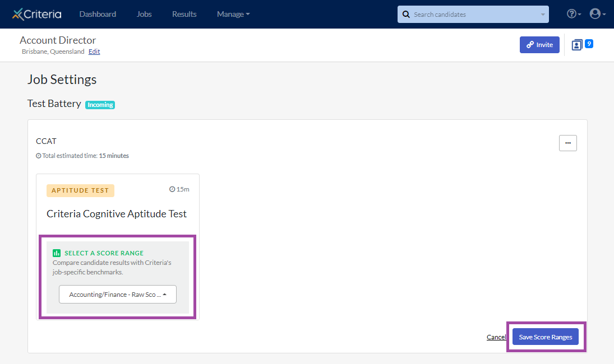Click the Search candidates field

pos(473,15)
